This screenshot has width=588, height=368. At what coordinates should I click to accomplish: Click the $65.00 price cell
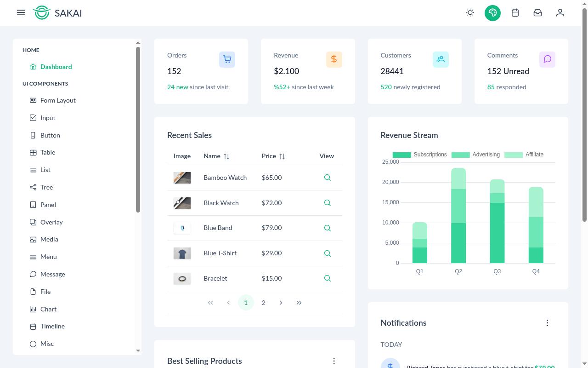pyautogui.click(x=272, y=178)
